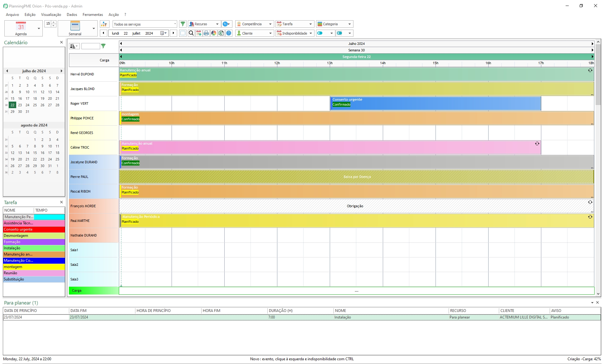Close the Calendário panel
This screenshot has width=604, height=364.
[x=61, y=42]
